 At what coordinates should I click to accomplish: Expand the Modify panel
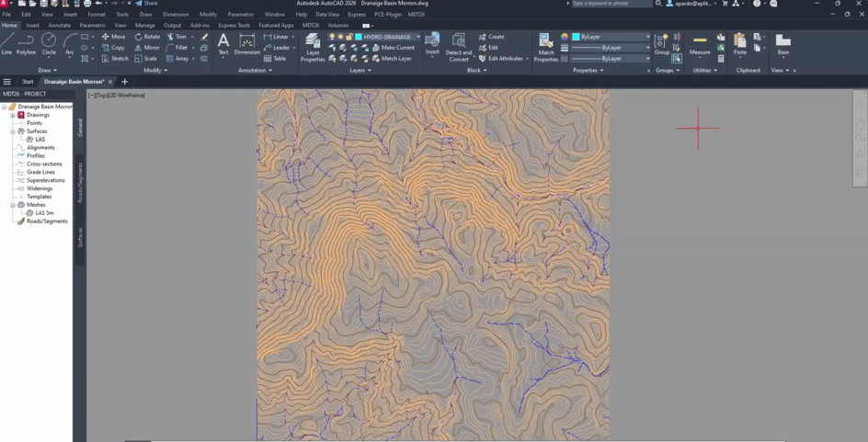click(155, 70)
